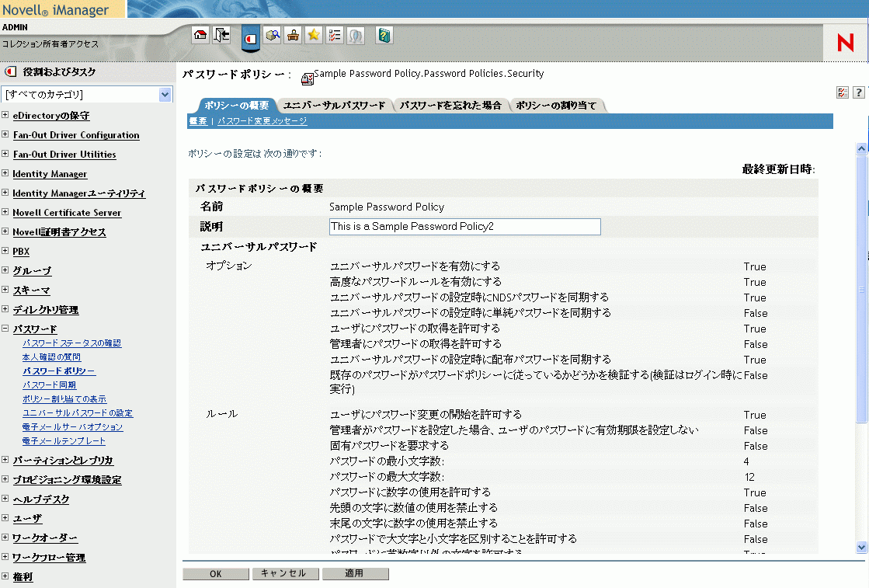Expand the ディレクトリ管理 node

tap(5, 308)
